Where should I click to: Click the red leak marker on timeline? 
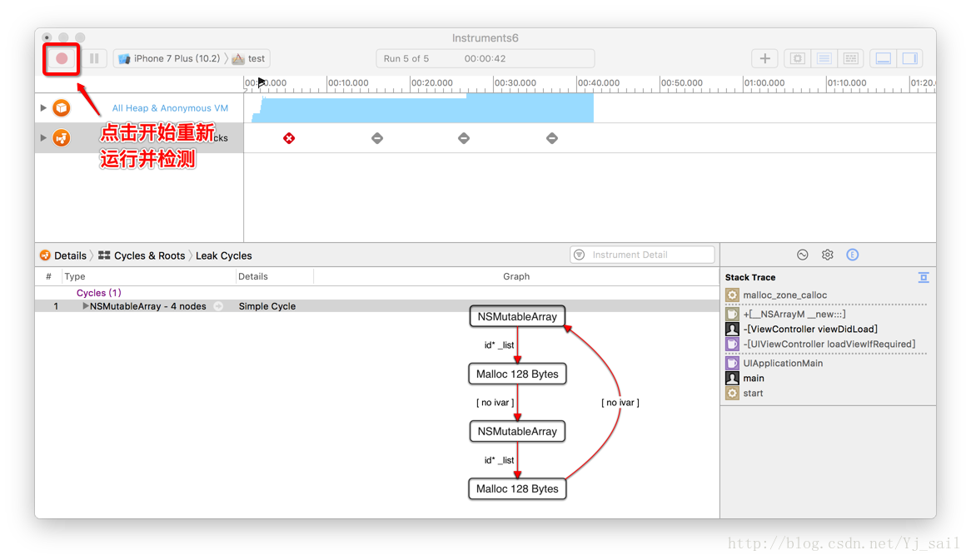click(x=289, y=138)
